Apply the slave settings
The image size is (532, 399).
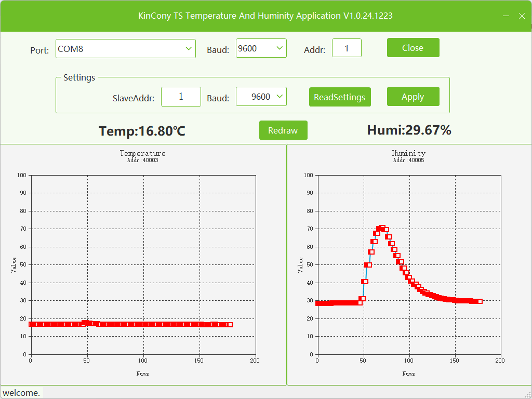(x=413, y=97)
